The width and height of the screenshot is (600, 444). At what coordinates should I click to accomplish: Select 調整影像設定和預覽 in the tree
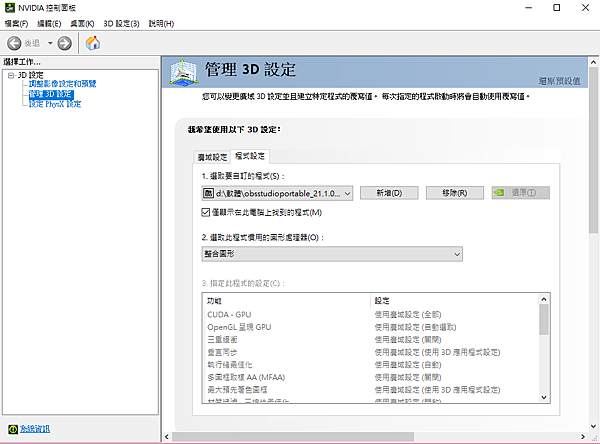[x=62, y=84]
